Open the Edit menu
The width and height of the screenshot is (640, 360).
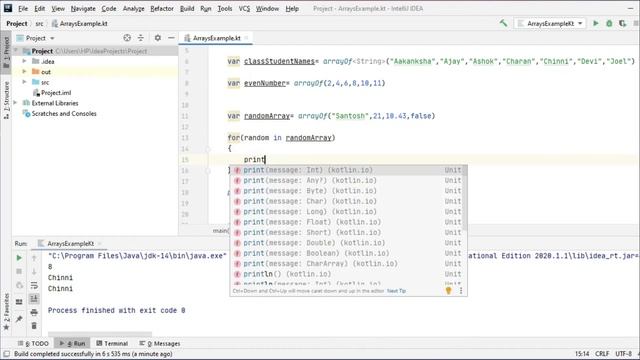click(40, 9)
